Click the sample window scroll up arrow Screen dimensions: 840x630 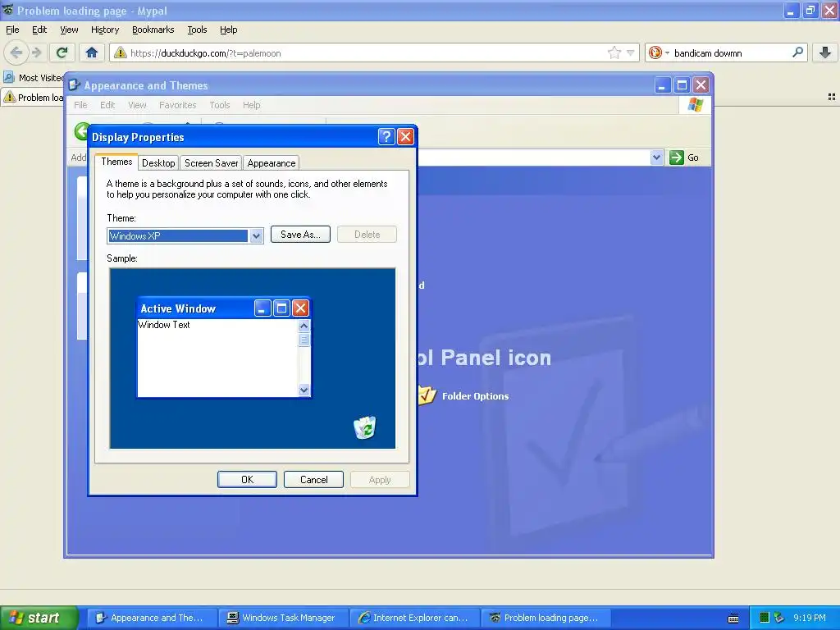[x=304, y=326]
